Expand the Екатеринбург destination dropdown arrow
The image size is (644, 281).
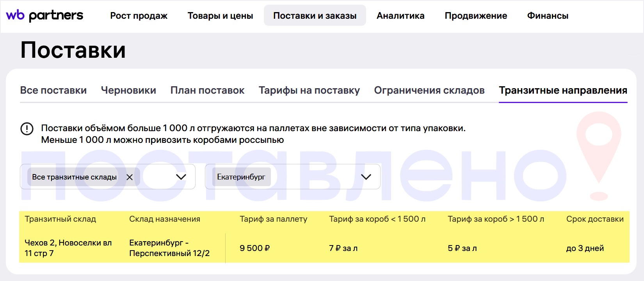(x=366, y=177)
